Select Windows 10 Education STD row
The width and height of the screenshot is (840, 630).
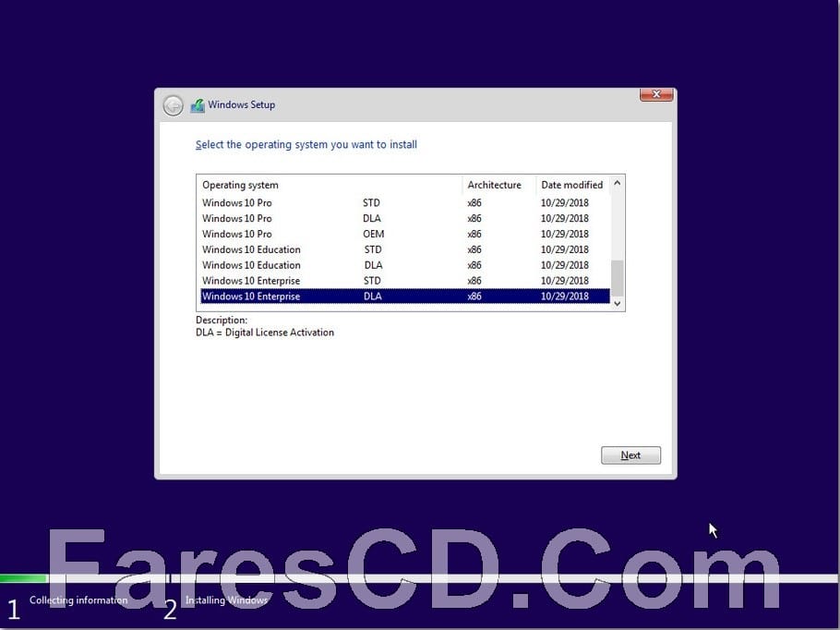[405, 249]
